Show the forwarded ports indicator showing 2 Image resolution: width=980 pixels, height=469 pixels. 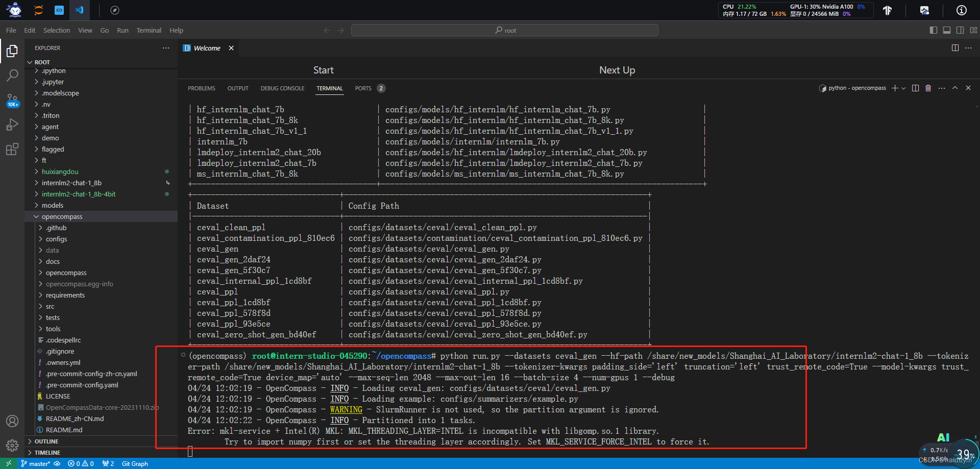point(108,463)
